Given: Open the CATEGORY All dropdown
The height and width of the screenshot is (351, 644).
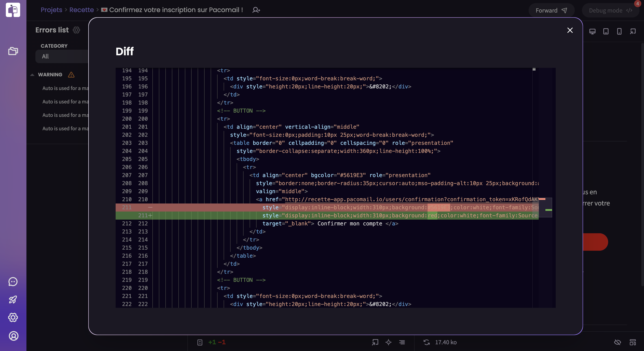Looking at the screenshot, I should 62,56.
